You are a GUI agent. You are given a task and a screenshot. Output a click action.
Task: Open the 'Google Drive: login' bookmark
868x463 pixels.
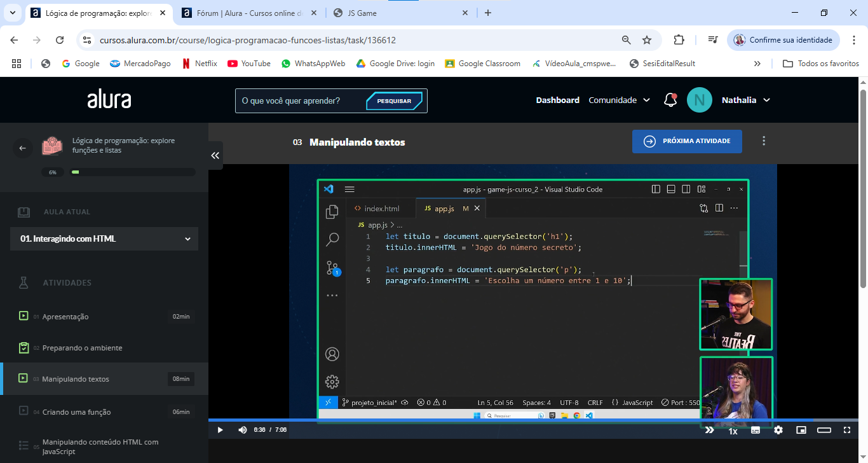click(x=395, y=64)
